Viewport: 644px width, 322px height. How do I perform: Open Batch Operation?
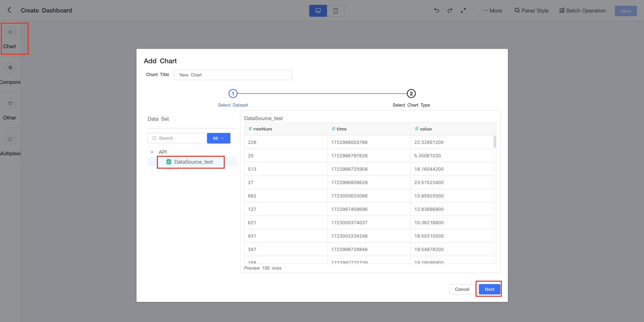(583, 11)
